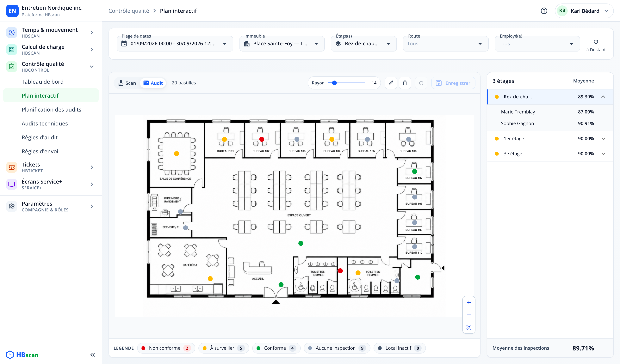Click the refresh icon above à l'instant
Screen dimensions: 620x364
596,42
